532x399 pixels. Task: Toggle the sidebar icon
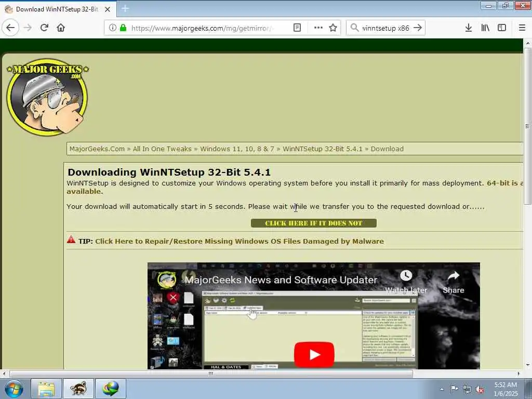pos(502,28)
